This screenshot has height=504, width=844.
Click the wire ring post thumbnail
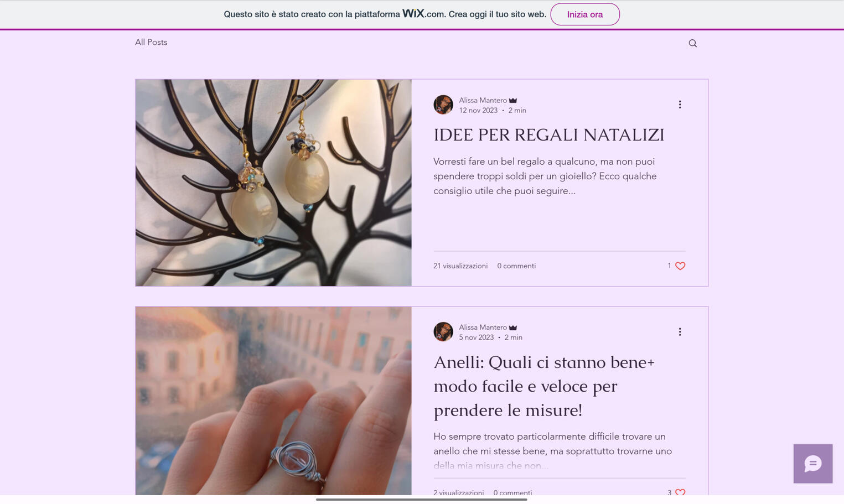pos(273,401)
